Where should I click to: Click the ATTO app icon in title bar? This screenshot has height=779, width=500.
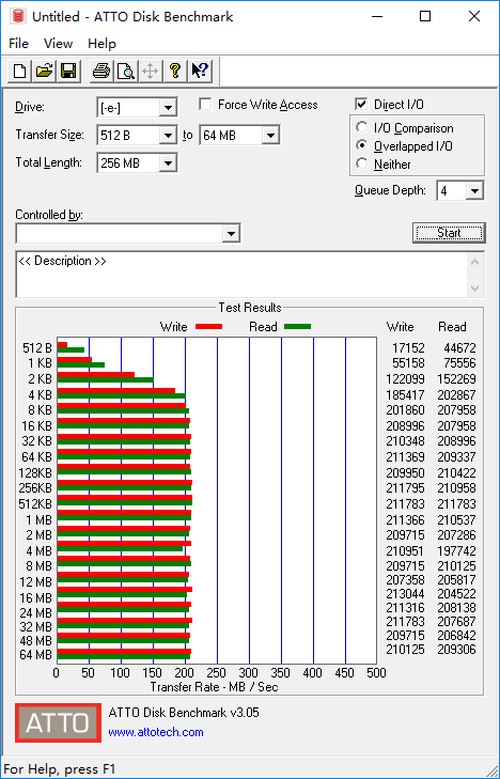point(19,16)
